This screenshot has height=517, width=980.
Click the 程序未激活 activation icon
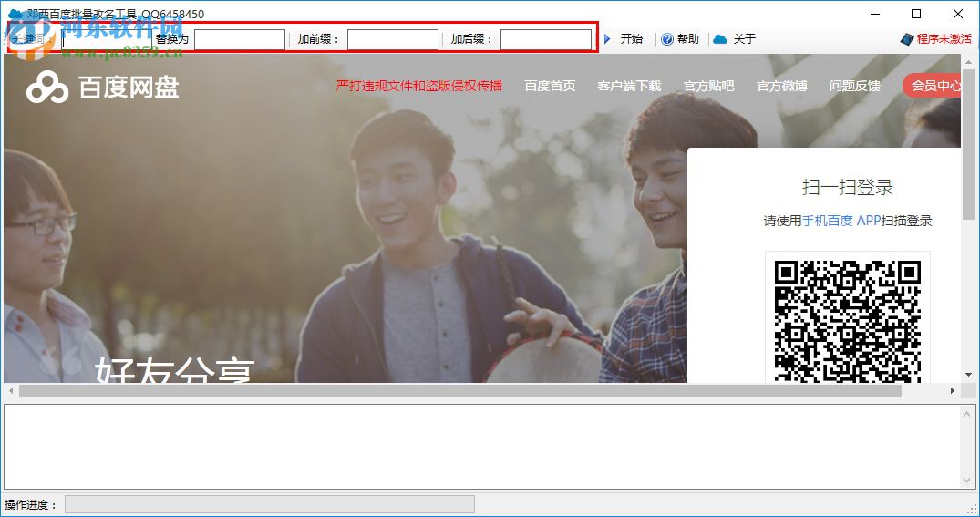pyautogui.click(x=907, y=39)
